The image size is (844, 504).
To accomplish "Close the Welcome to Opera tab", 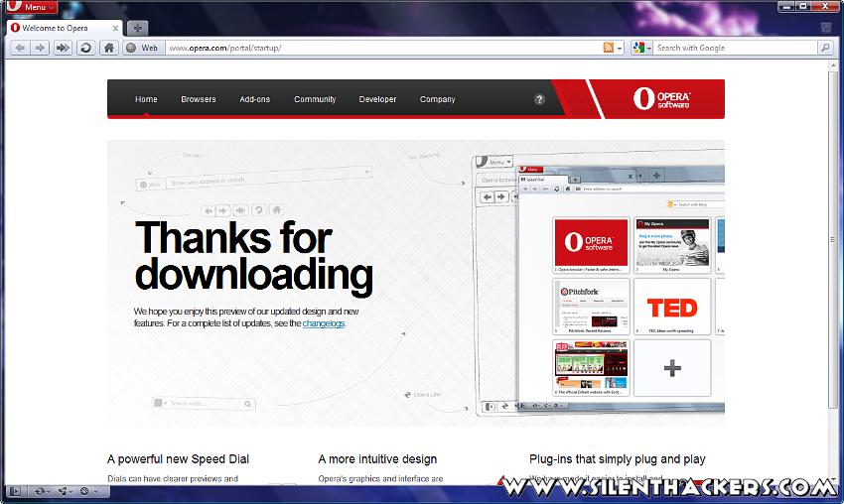I will 115,28.
